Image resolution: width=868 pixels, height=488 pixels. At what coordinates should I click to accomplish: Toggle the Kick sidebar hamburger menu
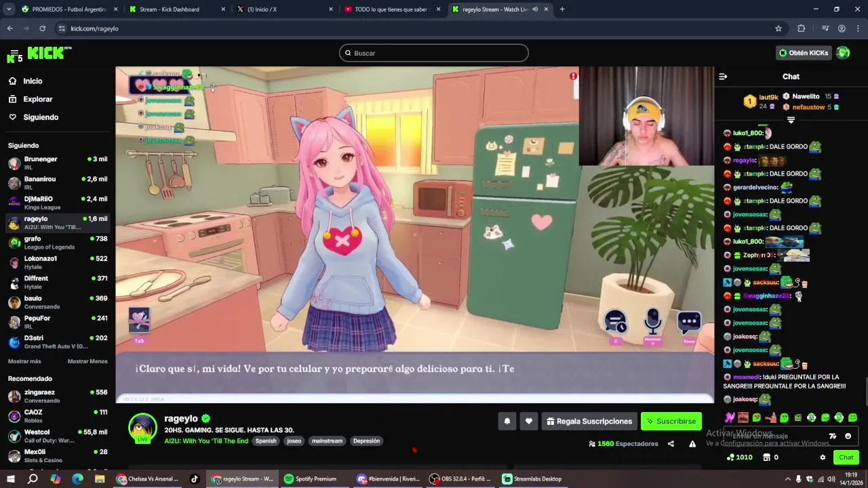coord(14,53)
